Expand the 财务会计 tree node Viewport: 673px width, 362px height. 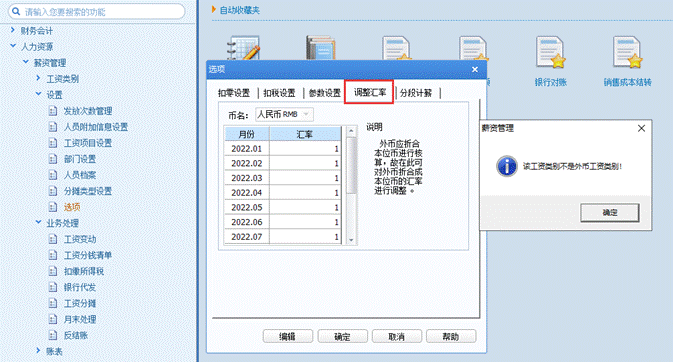pyautogui.click(x=13, y=30)
